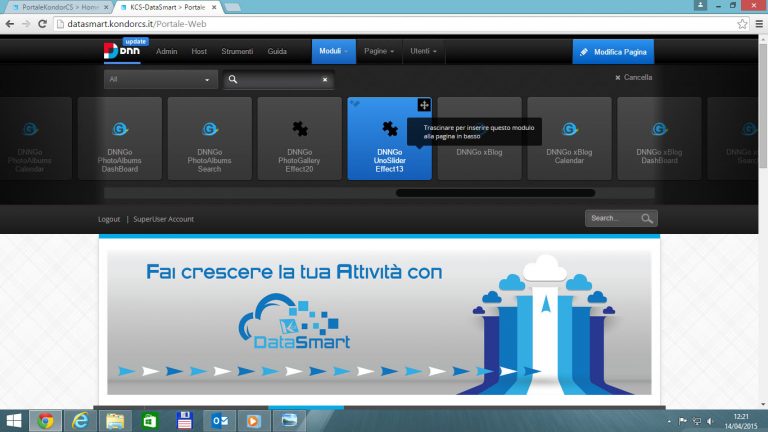
Task: Bookmark page with the star icon
Action: click(x=741, y=23)
